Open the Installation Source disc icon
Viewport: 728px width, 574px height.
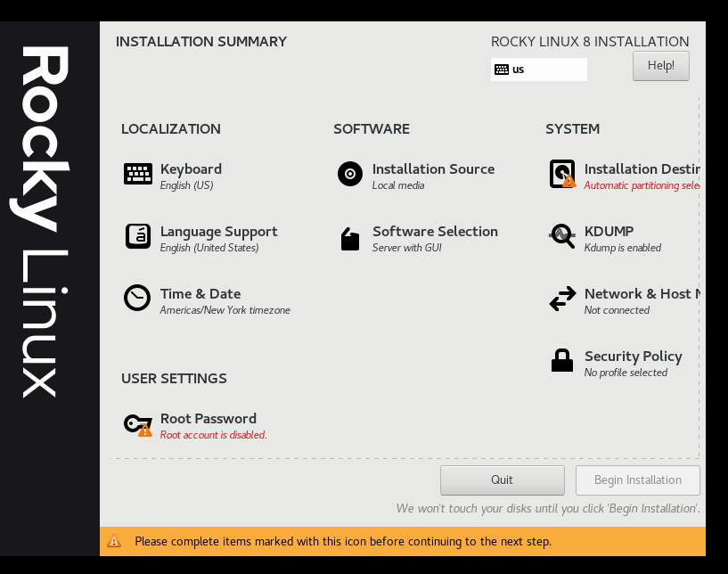coord(350,174)
